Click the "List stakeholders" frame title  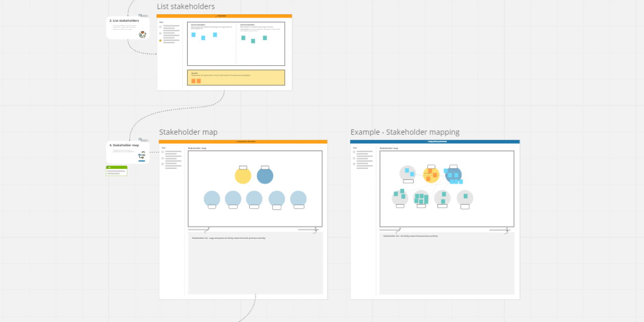(186, 6)
